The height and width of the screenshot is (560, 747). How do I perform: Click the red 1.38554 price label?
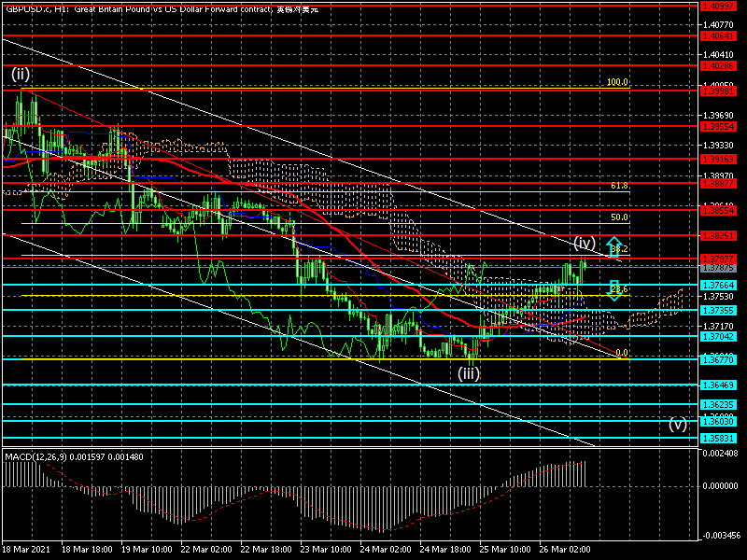[x=718, y=211]
